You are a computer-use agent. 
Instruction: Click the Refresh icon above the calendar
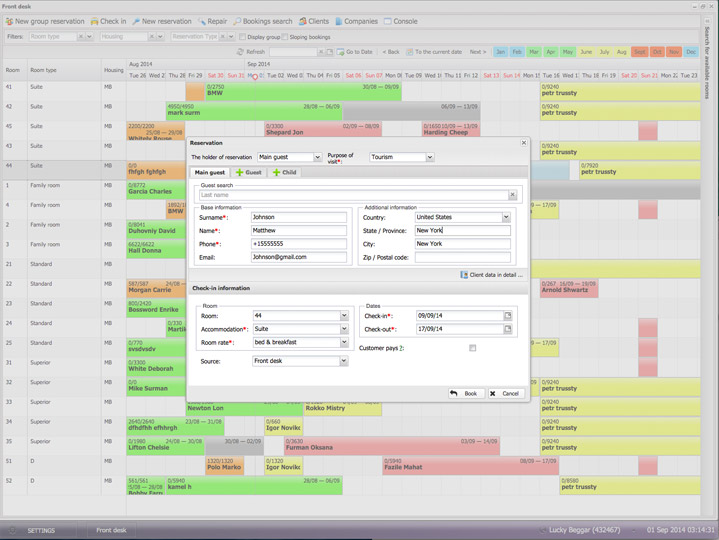click(x=240, y=52)
